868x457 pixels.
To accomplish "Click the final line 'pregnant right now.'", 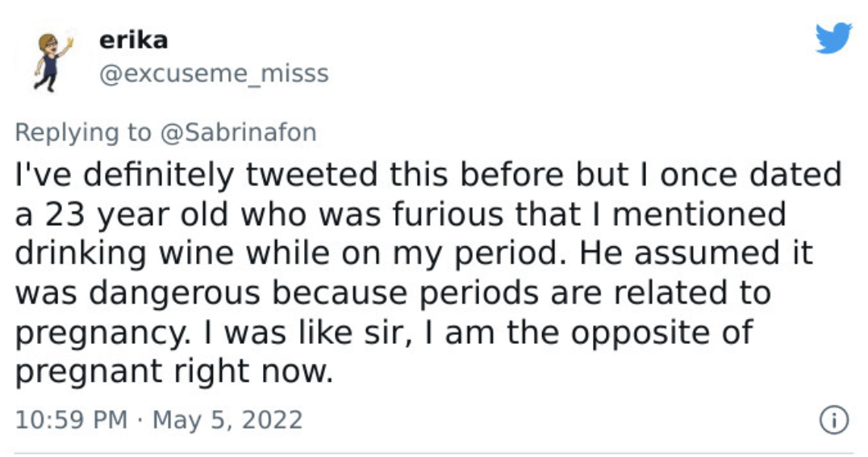I will pyautogui.click(x=174, y=372).
